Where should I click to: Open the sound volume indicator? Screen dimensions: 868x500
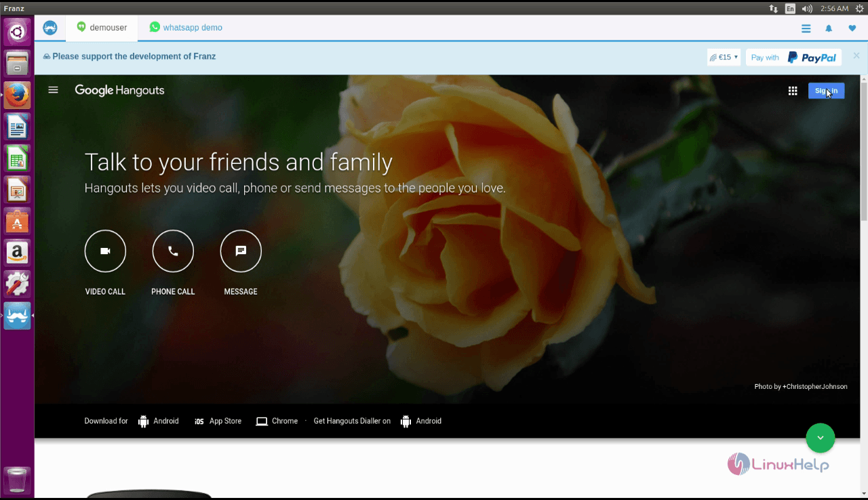click(807, 8)
